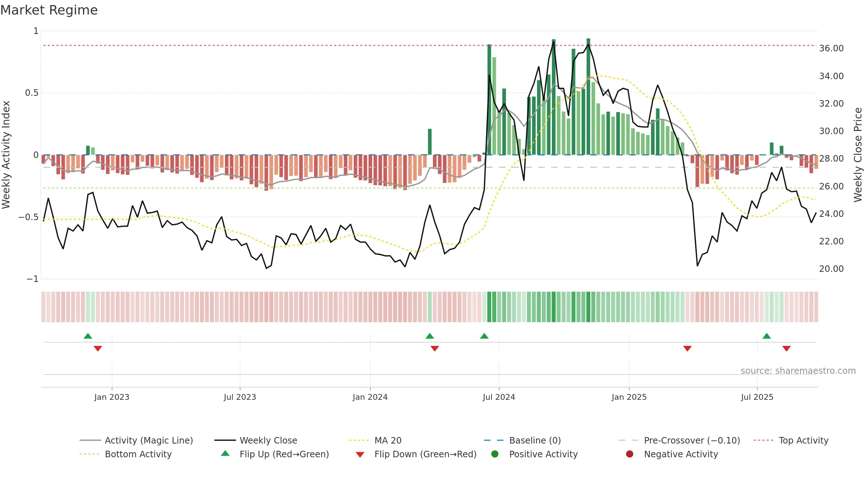
Task: Click the 36.00 price axis tick
Action: [x=831, y=48]
